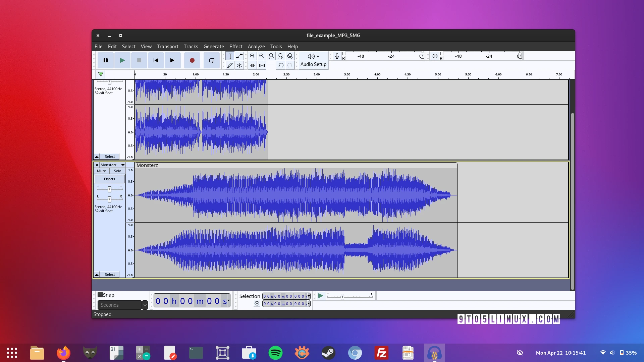This screenshot has height=362, width=644.
Task: Launch Spotify from the dock
Action: pyautogui.click(x=275, y=353)
